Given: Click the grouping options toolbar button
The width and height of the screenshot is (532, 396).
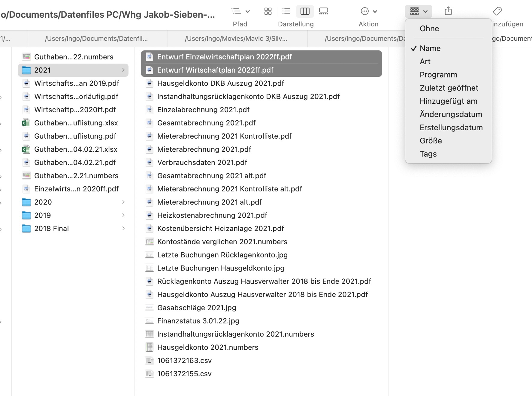Looking at the screenshot, I should [418, 11].
